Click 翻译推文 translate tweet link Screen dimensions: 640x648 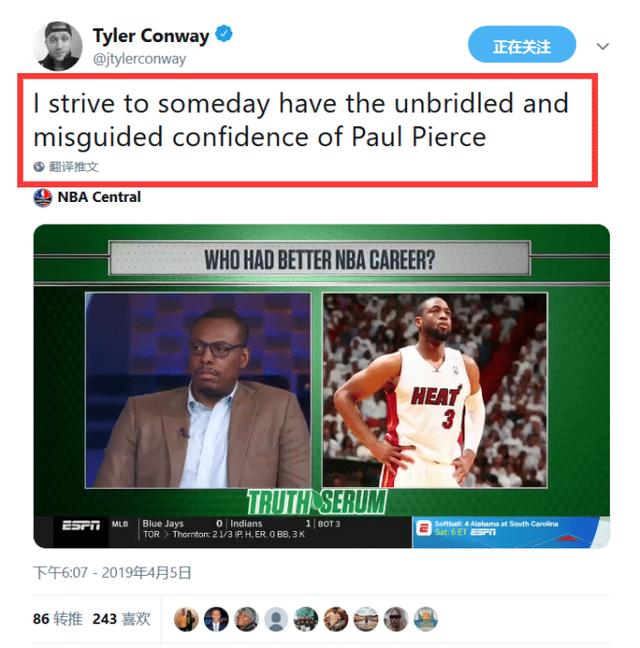74,167
